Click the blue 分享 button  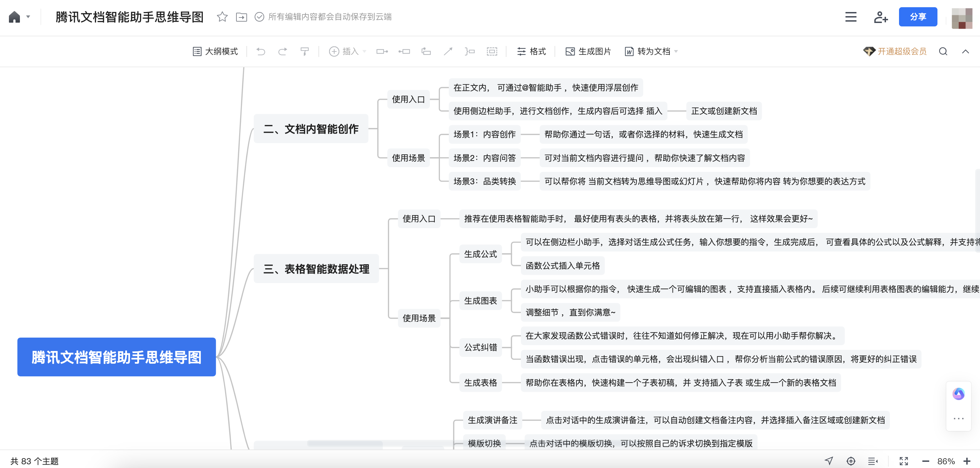918,17
